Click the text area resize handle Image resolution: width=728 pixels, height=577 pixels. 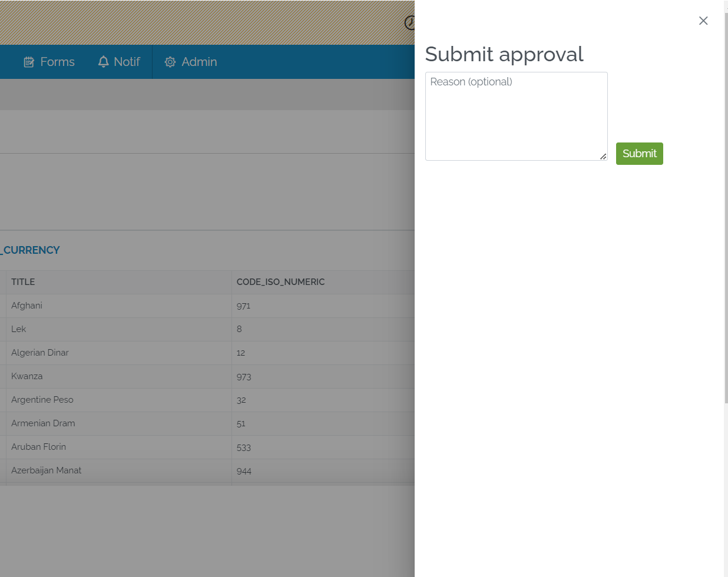(603, 156)
